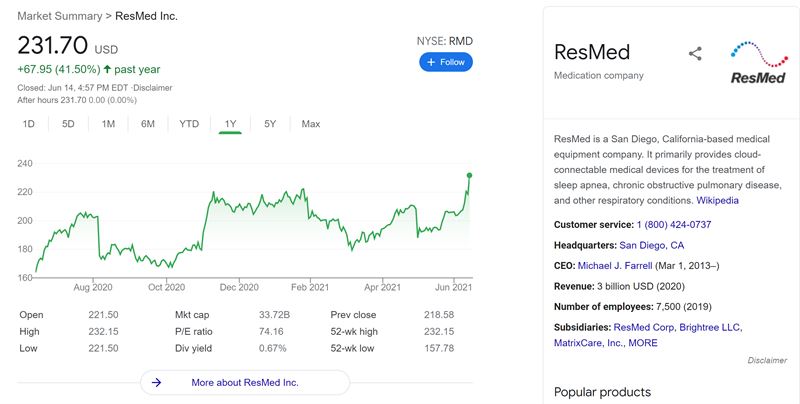Select the 6M range tab

point(148,124)
